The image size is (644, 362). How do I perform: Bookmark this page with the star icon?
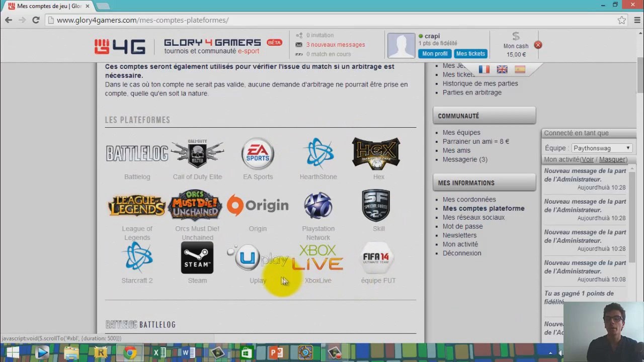622,20
